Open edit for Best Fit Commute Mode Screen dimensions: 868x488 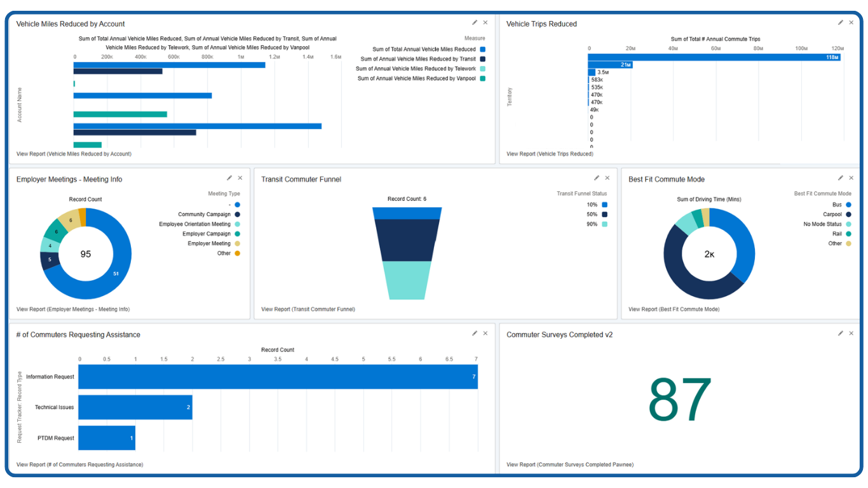tap(841, 179)
